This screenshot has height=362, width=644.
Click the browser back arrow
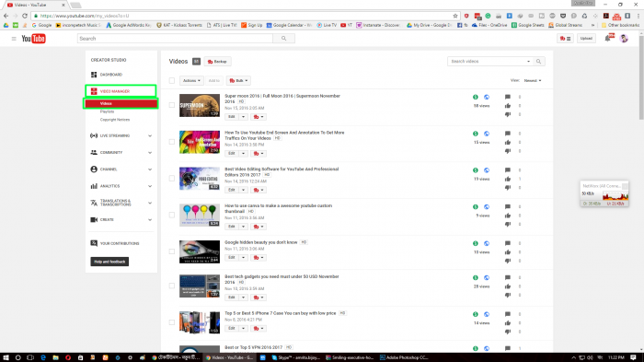click(6, 16)
